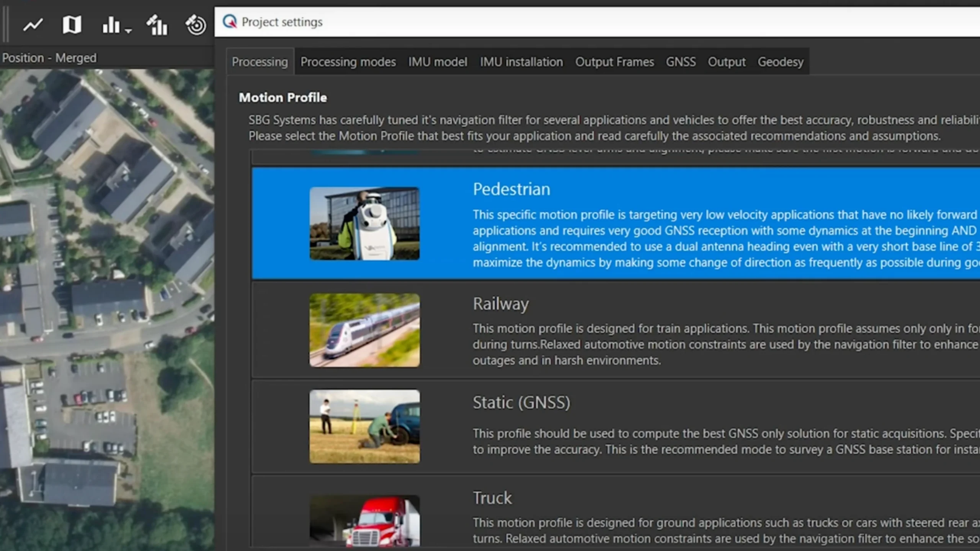The image size is (980, 551).
Task: Pick the Truck motion profile title
Action: (x=492, y=498)
